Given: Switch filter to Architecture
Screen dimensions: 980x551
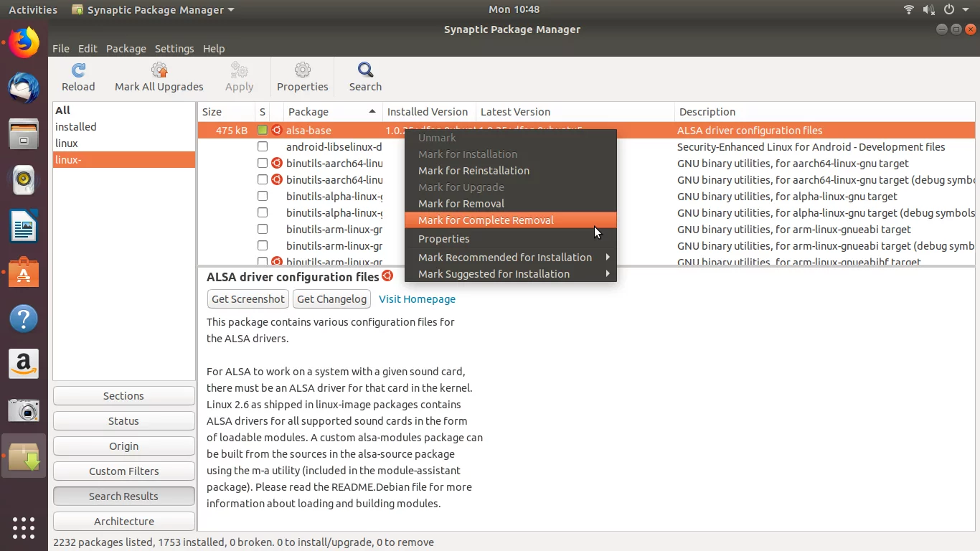Looking at the screenshot, I should point(123,522).
